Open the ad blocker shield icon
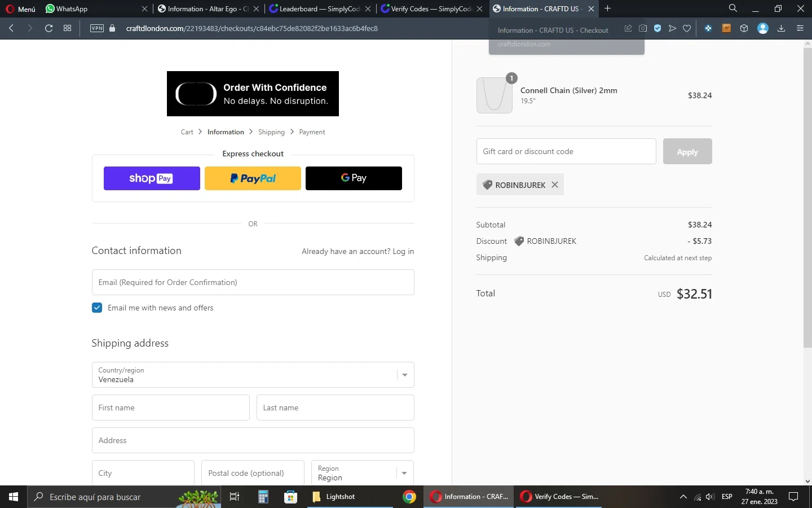The width and height of the screenshot is (812, 508). pos(657,28)
